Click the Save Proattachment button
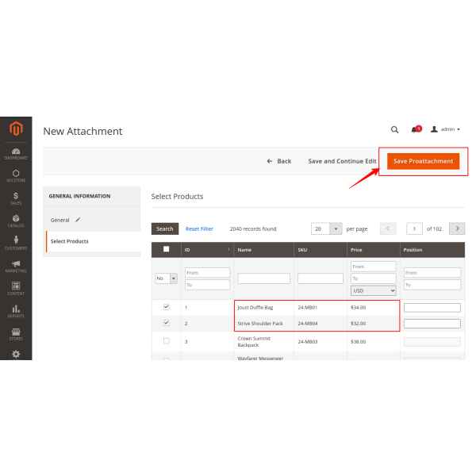Screen dimensions: 476x476 (x=423, y=161)
